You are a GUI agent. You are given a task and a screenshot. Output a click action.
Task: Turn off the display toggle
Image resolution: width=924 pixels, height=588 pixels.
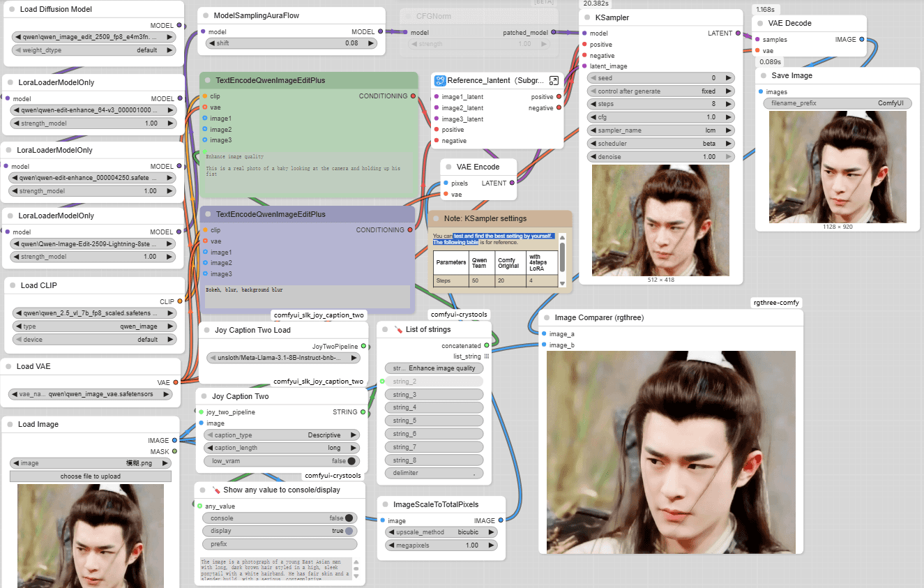click(x=349, y=531)
